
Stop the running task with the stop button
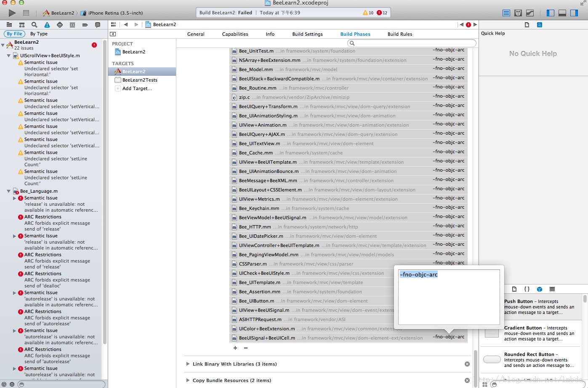pyautogui.click(x=26, y=13)
